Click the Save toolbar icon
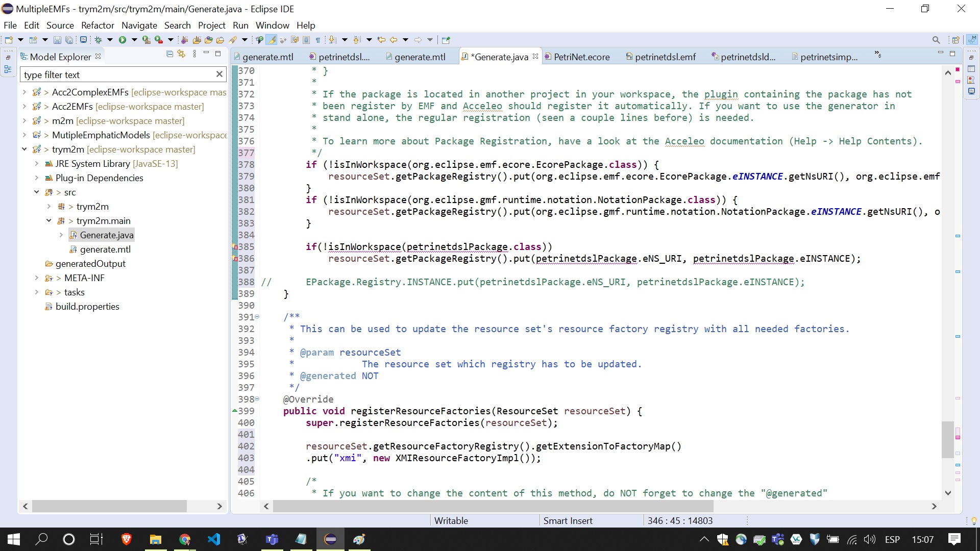 (57, 40)
